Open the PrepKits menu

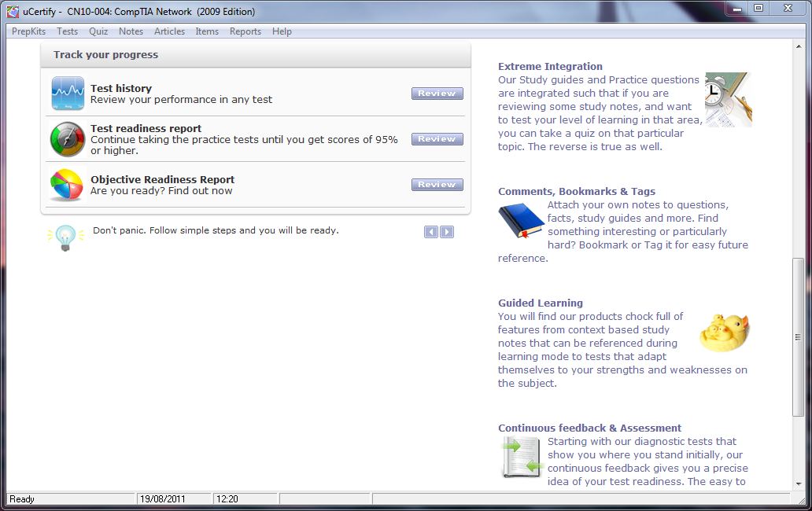tap(28, 31)
